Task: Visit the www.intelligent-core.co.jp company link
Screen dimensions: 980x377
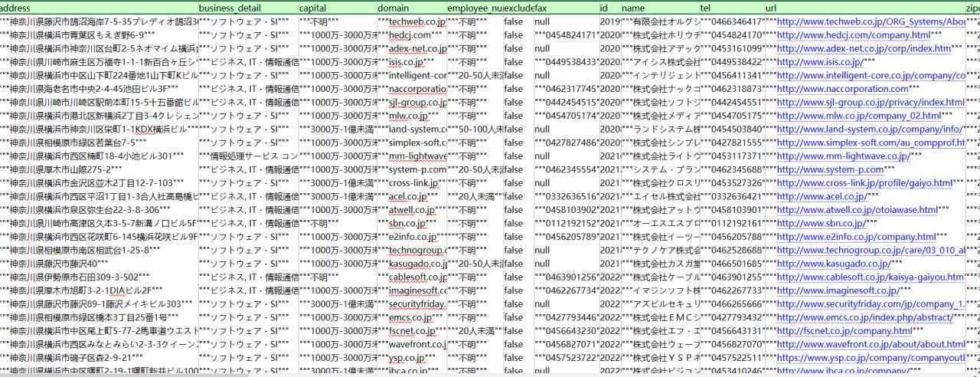Action: point(871,76)
